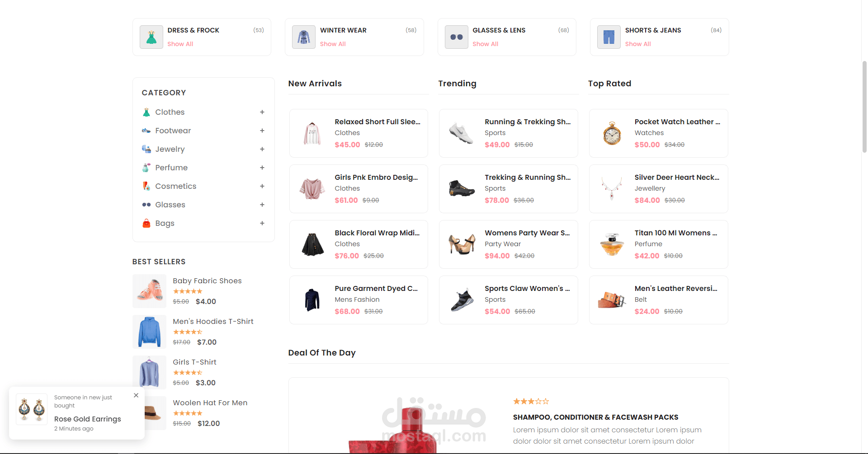Select the Baby Fabric Shoes thumbnail
Viewport: 868px width, 454px height.
click(x=150, y=291)
